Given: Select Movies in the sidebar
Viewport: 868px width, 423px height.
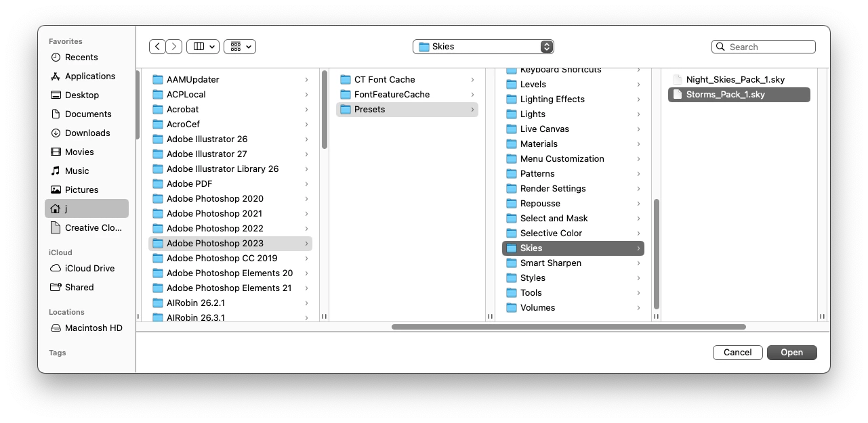Looking at the screenshot, I should 87,152.
